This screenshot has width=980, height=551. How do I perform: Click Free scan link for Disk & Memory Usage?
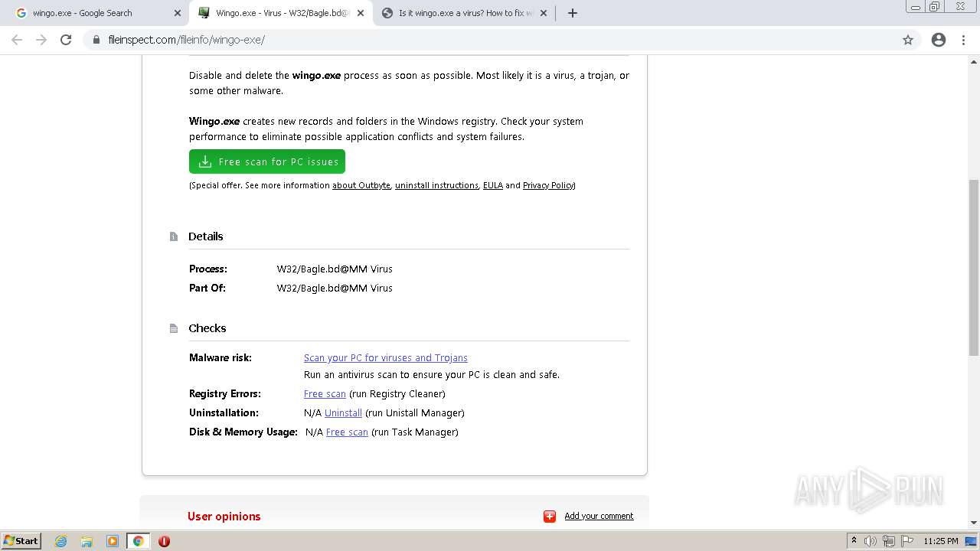click(347, 432)
